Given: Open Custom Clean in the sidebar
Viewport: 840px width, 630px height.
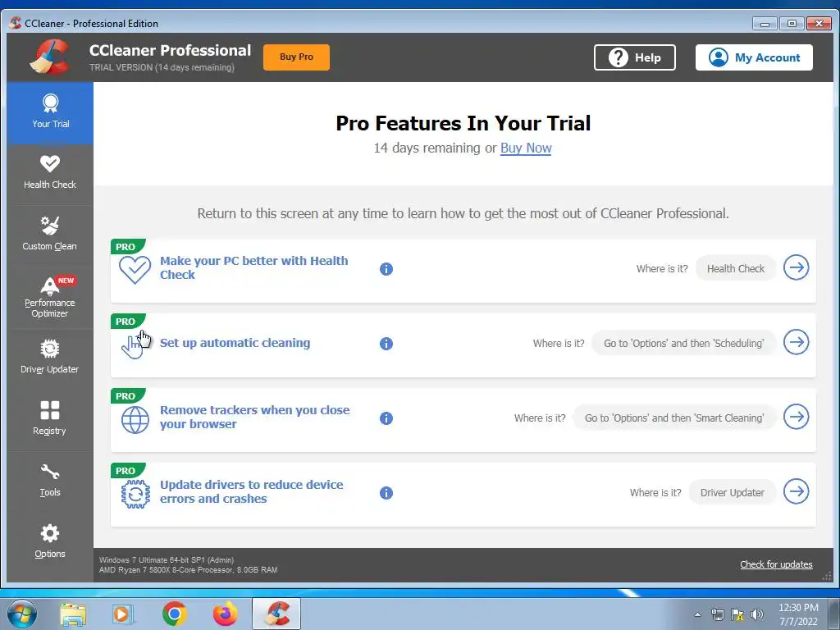Looking at the screenshot, I should click(x=50, y=235).
